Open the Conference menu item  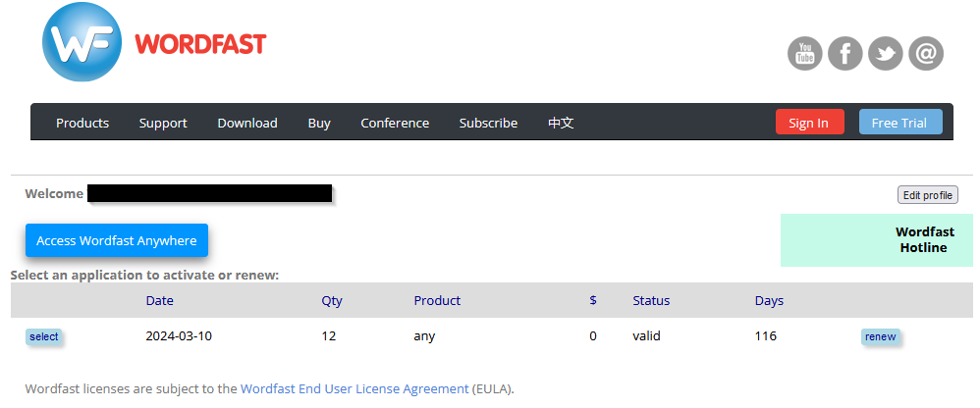pos(395,123)
